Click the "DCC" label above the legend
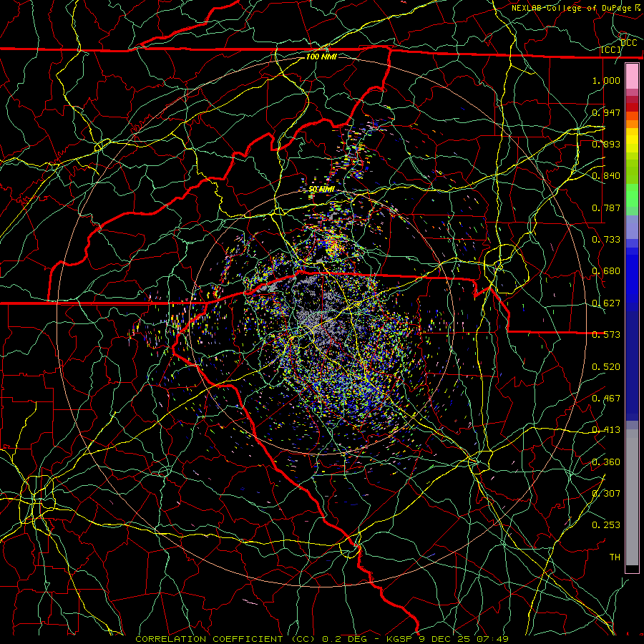Viewport: 644px width, 644px height. click(629, 43)
